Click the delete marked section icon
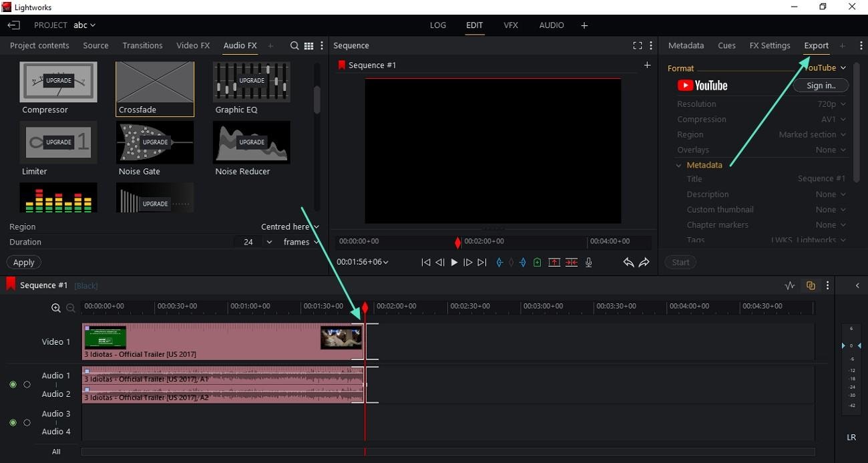 click(x=572, y=263)
